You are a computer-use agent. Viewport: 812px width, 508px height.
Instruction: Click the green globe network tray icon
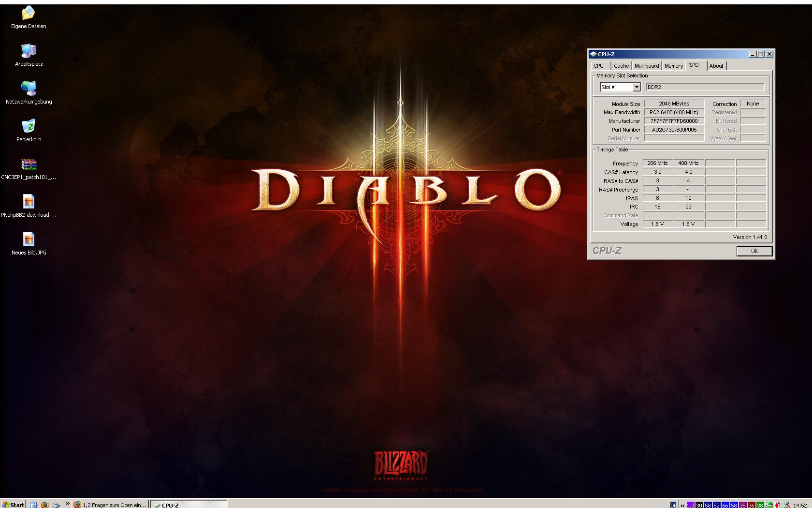coord(769,505)
